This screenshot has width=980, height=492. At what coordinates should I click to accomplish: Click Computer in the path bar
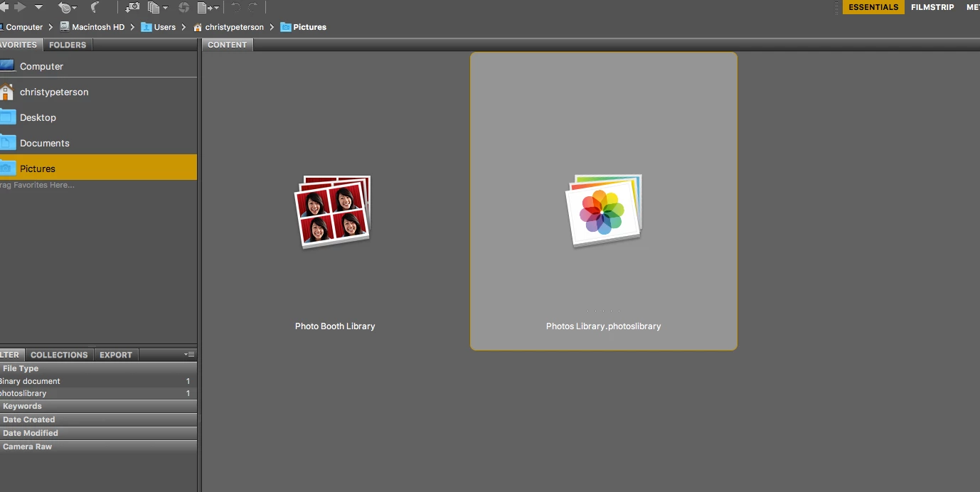click(24, 27)
